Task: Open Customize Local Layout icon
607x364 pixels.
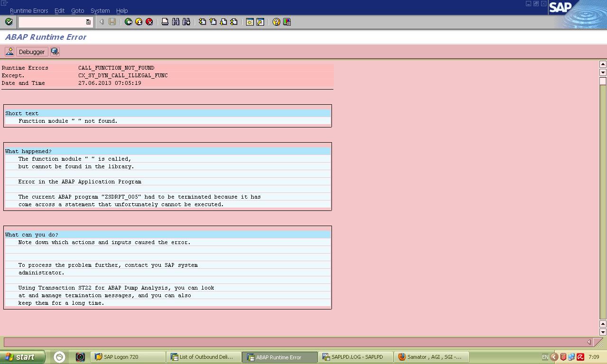Action: tap(287, 22)
